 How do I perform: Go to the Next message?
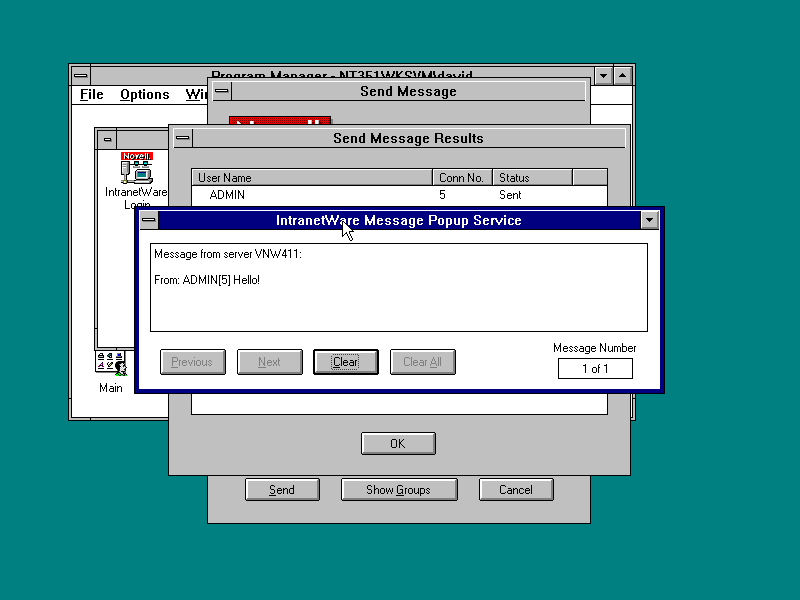269,362
